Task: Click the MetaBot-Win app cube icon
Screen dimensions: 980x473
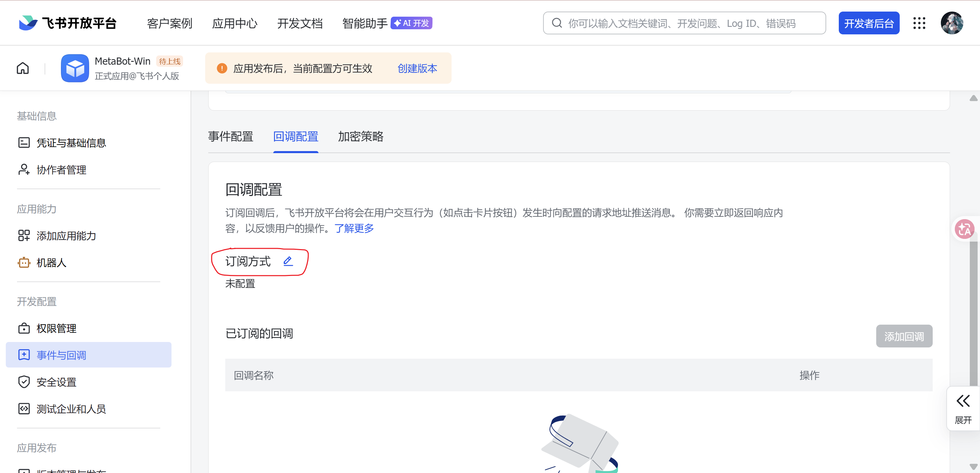Action: click(75, 68)
